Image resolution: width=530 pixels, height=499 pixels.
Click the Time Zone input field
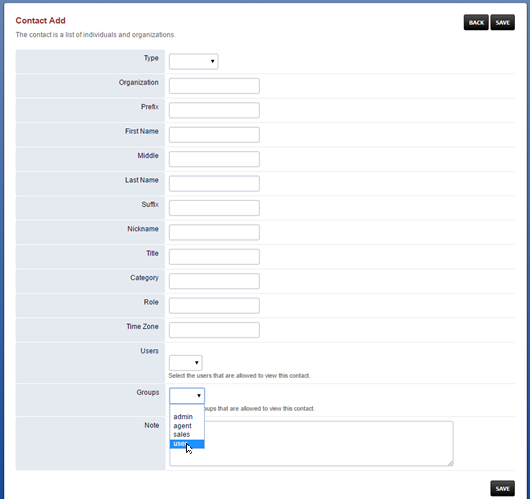214,330
